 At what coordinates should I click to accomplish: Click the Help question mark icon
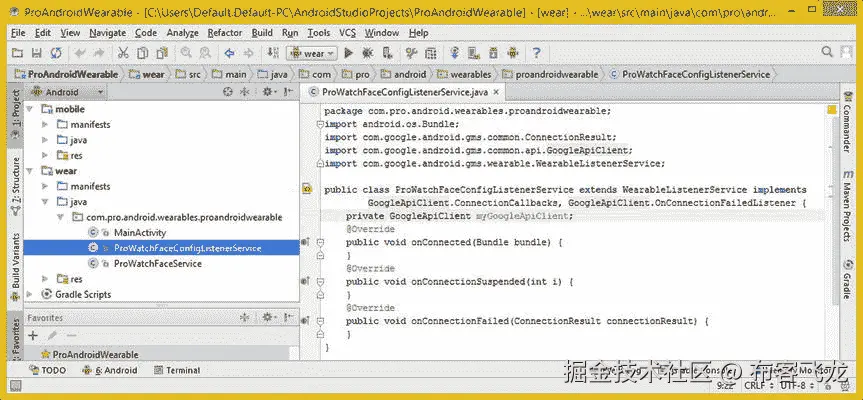[x=537, y=53]
